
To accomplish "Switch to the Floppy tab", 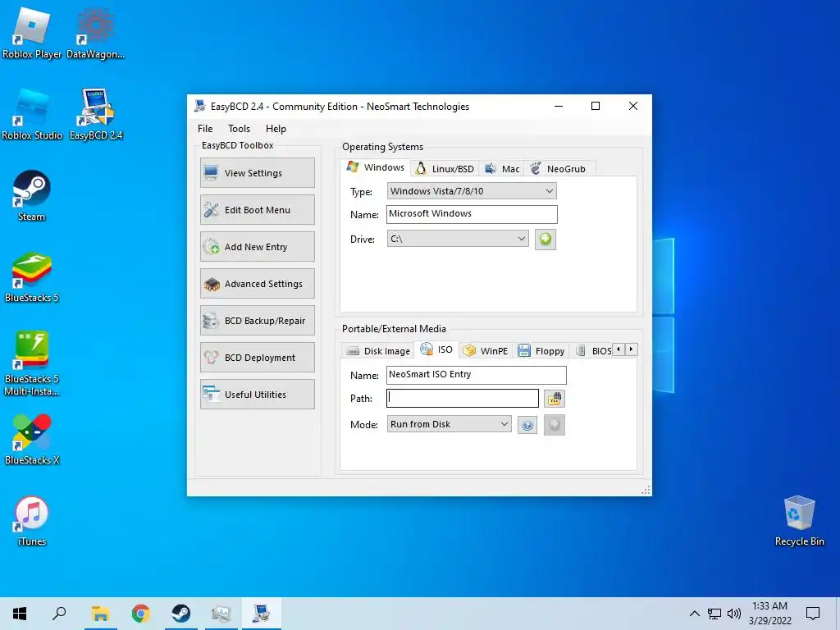I will tap(541, 351).
